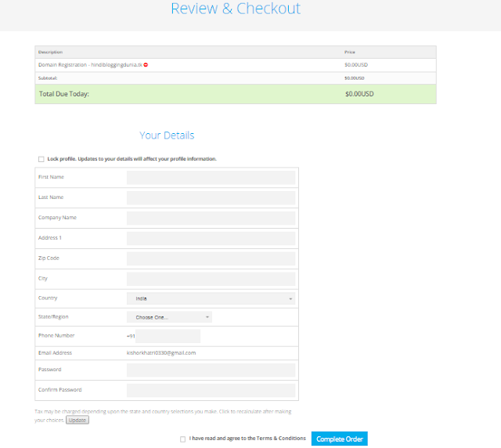Tick the Terms & Conditions agreement checkbox
Screen dimensions: 501x448
[182, 439]
